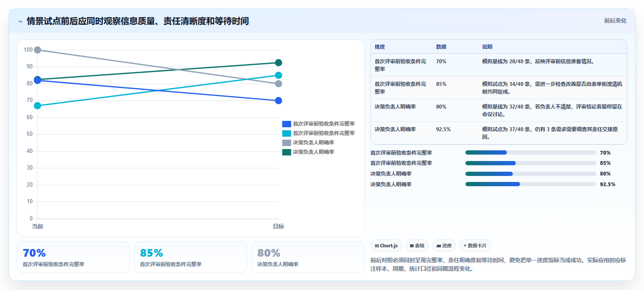Screen dimensions: 644x290
Task: Click the cyan data point at 67 on 当前
Action: [x=38, y=105]
